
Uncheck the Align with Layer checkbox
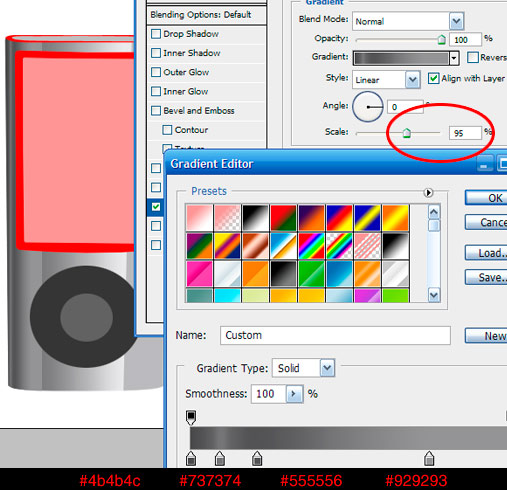coord(433,79)
